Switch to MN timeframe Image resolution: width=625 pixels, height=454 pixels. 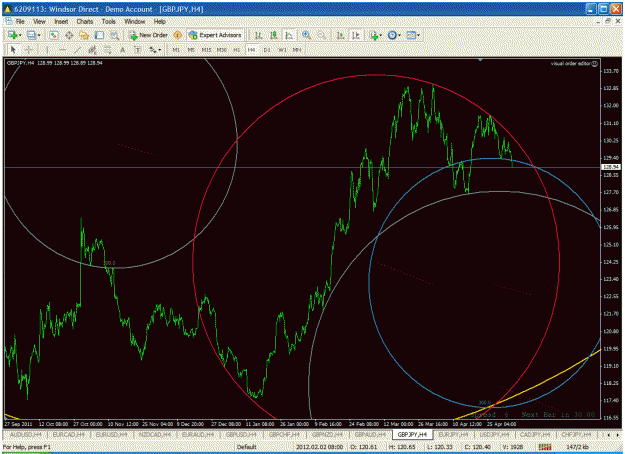[x=297, y=50]
